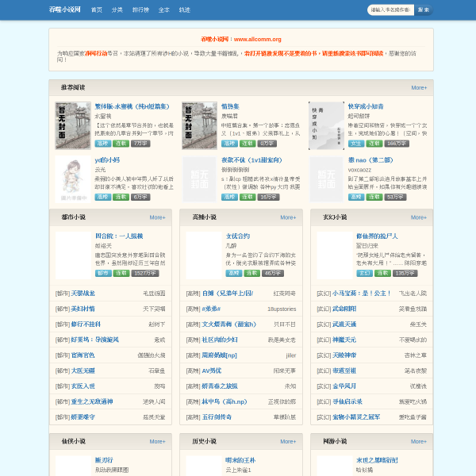476x476 pixels.
Task: Open More+ for 玄幻小说
Action: coord(419,217)
